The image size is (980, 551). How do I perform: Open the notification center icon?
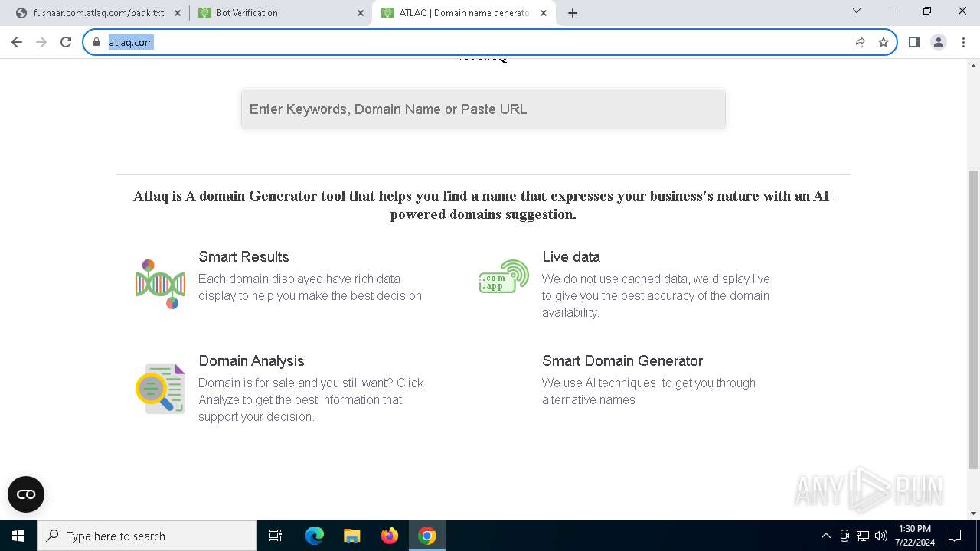[x=955, y=536]
